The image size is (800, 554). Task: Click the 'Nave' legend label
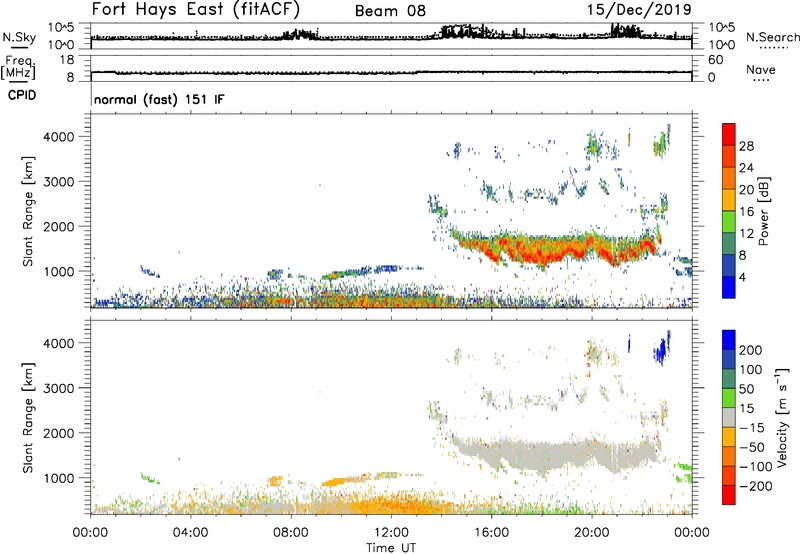point(761,69)
